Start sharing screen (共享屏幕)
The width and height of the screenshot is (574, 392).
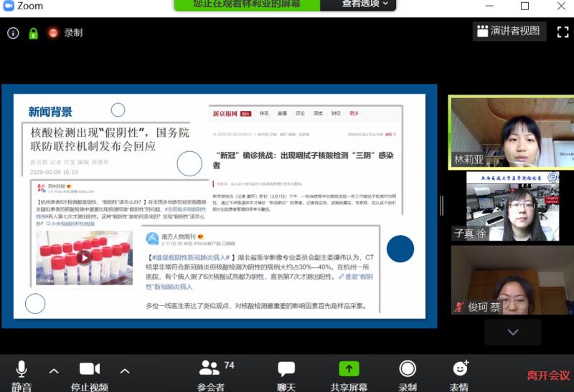[349, 376]
